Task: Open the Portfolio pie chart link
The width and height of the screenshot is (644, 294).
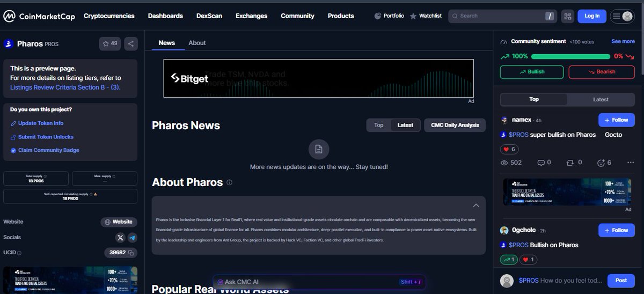Action: coord(389,16)
